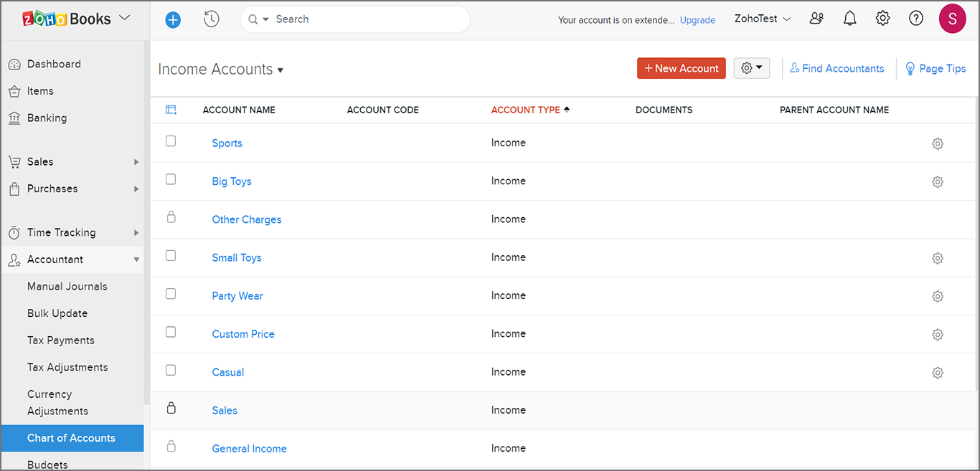Click the New Account button

681,68
